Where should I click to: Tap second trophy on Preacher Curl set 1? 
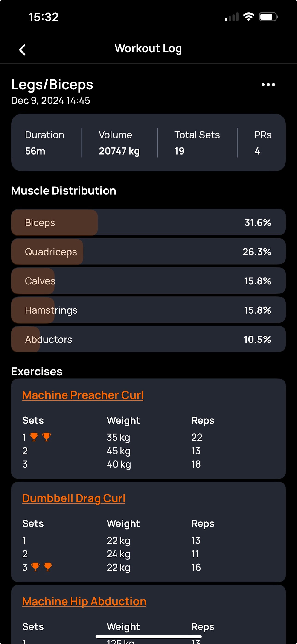point(47,437)
